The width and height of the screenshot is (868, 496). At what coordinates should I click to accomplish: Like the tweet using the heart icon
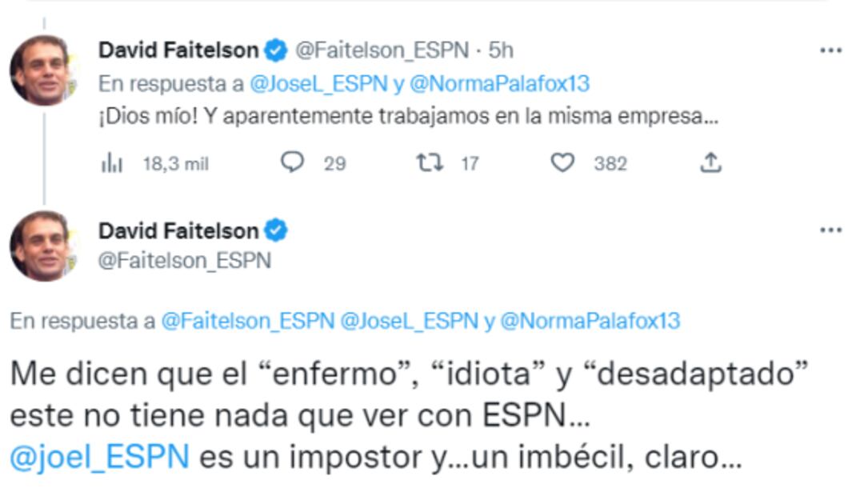[564, 162]
